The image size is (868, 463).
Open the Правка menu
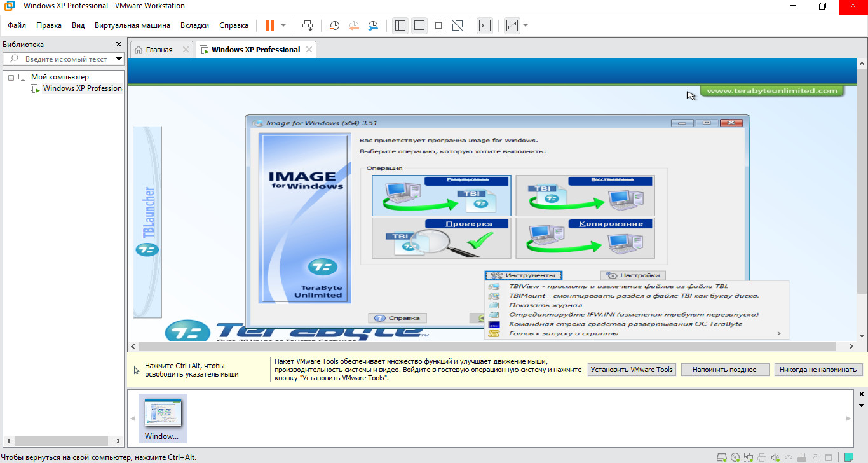tap(49, 25)
